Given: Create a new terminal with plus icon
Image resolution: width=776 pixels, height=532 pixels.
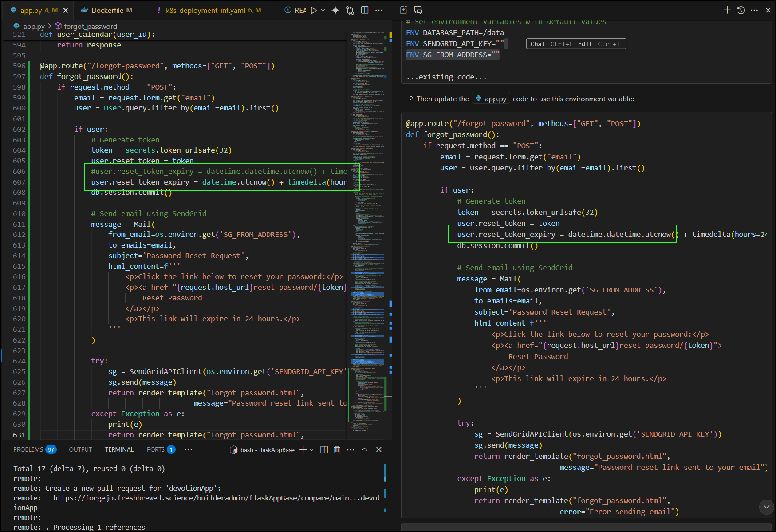Looking at the screenshot, I should (303, 449).
